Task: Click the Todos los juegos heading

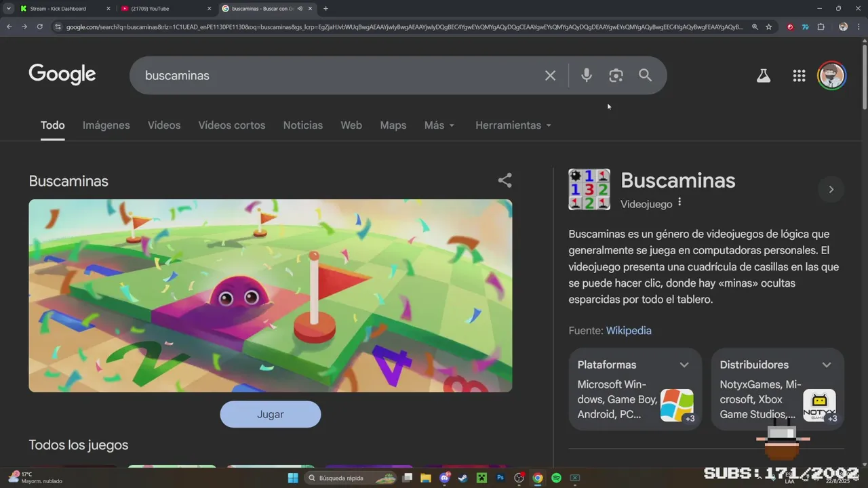Action: 79,445
